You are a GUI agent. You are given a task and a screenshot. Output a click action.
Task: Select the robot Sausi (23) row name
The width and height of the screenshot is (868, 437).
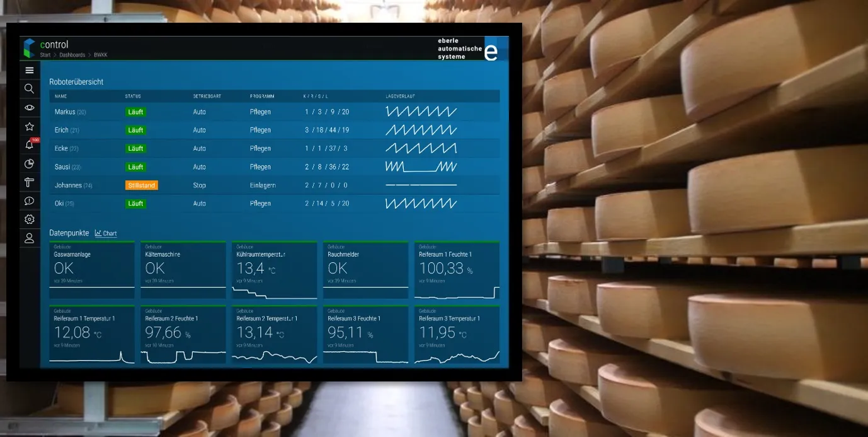tap(68, 167)
